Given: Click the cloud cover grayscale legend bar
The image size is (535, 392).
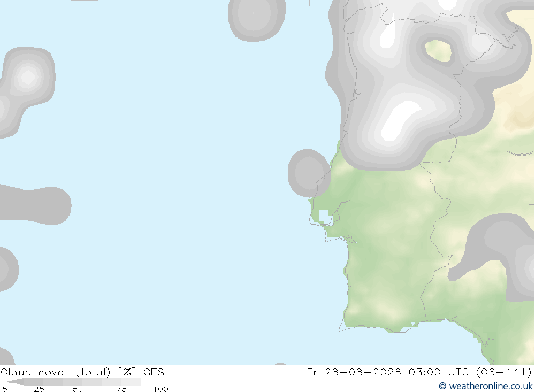Looking at the screenshot, I should (72, 381).
